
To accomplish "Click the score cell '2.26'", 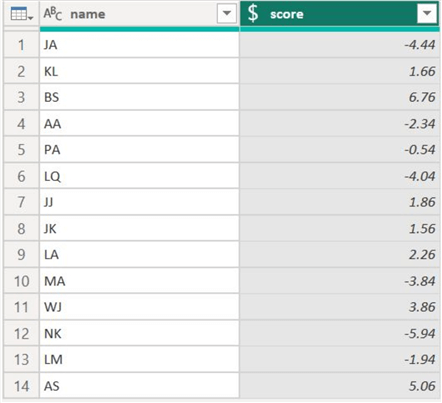I will (x=340, y=255).
